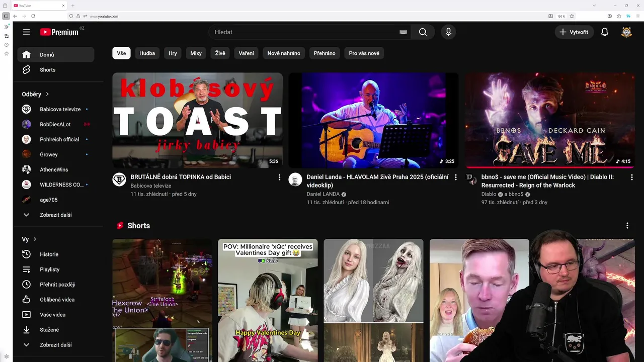
Task: Play the Daniel Landa guitar thumbnail
Action: point(373,120)
